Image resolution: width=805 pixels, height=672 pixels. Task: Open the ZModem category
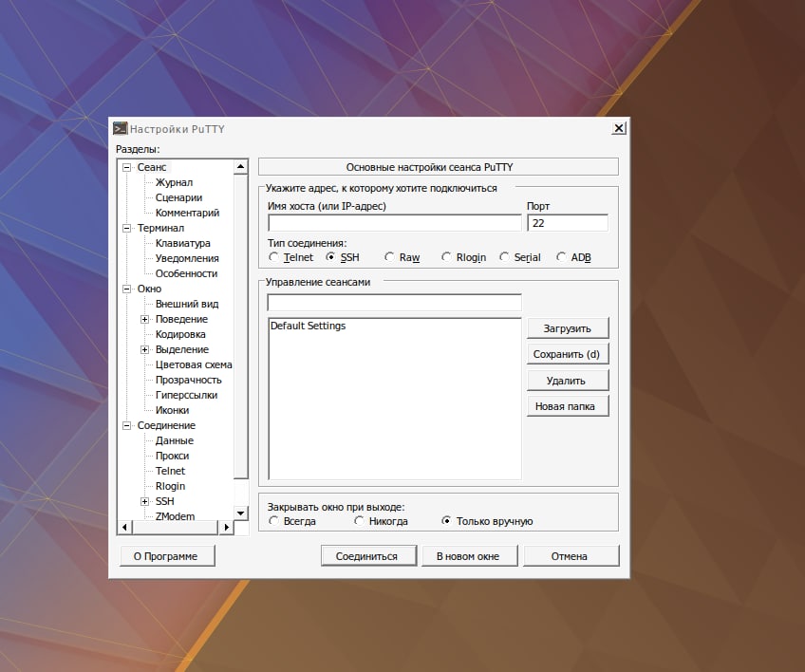click(x=175, y=516)
